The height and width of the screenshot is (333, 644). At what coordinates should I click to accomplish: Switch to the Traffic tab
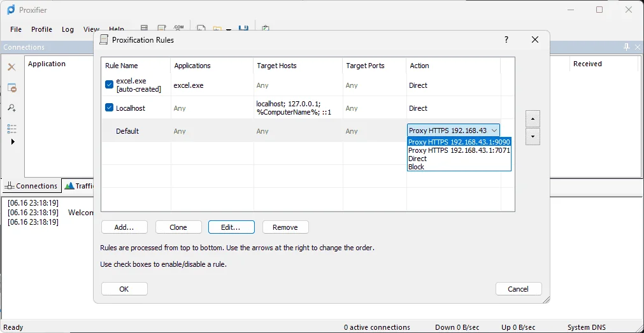tap(80, 186)
